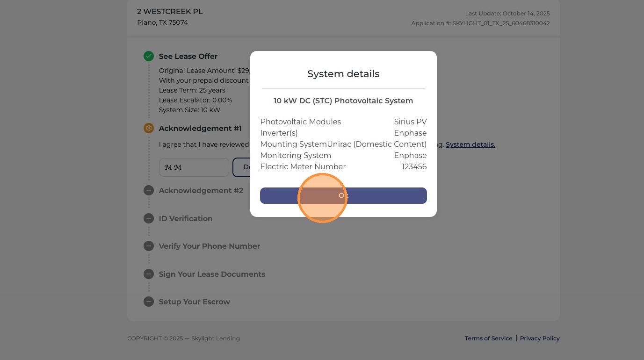Screen dimensions: 644x360
Task: Click the green checkmark step icon
Action: pyautogui.click(x=149, y=56)
